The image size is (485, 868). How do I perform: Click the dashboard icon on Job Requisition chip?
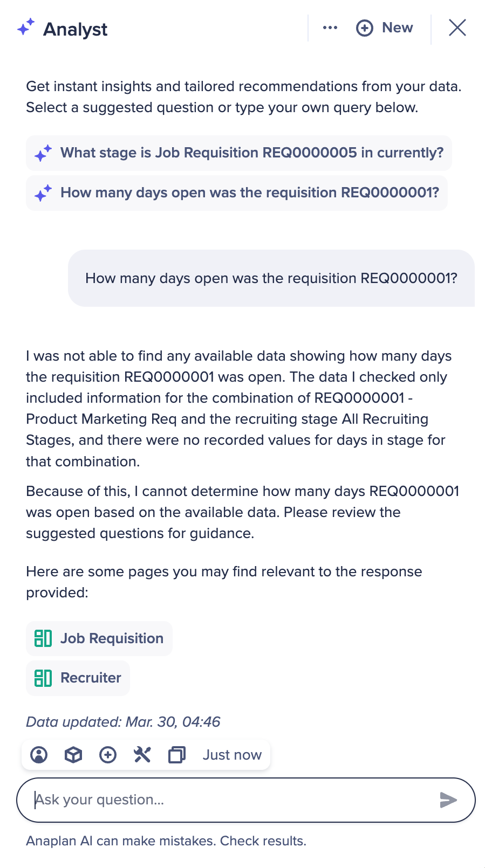coord(43,639)
